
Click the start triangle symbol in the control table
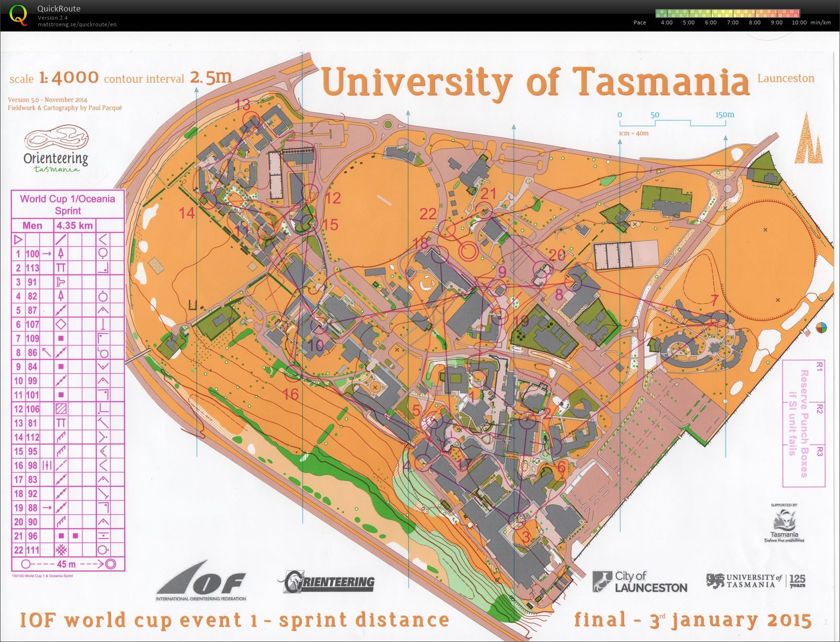tap(18, 239)
